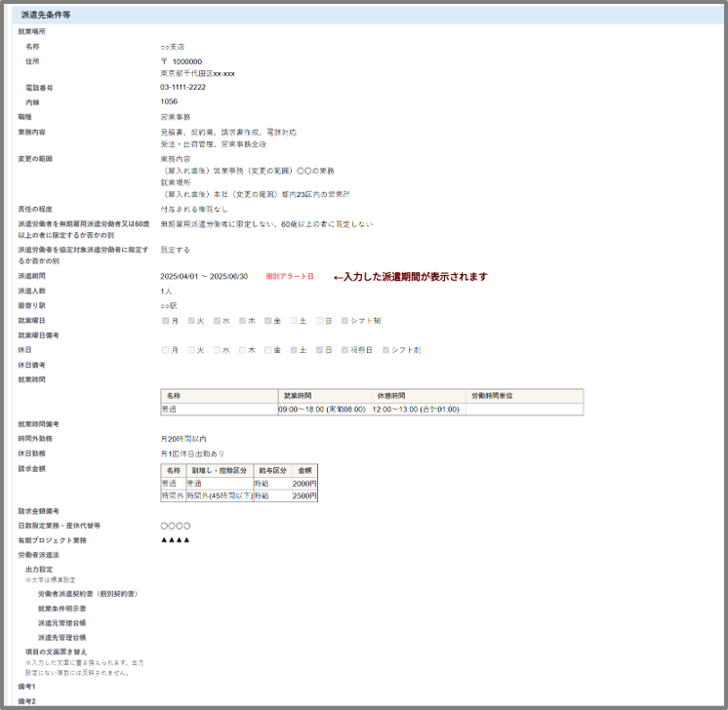Screen dimensions: 728x710
Task: Click phone number 03-1111-2222
Action: coord(182,87)
